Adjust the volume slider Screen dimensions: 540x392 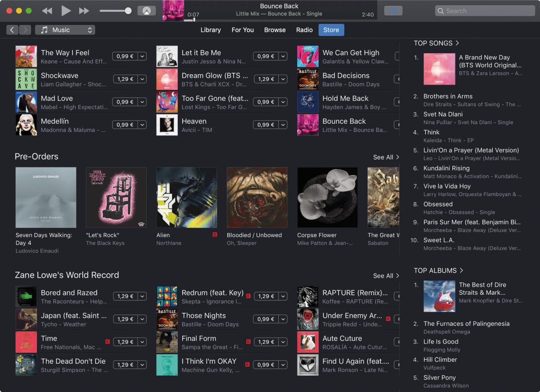click(x=116, y=11)
